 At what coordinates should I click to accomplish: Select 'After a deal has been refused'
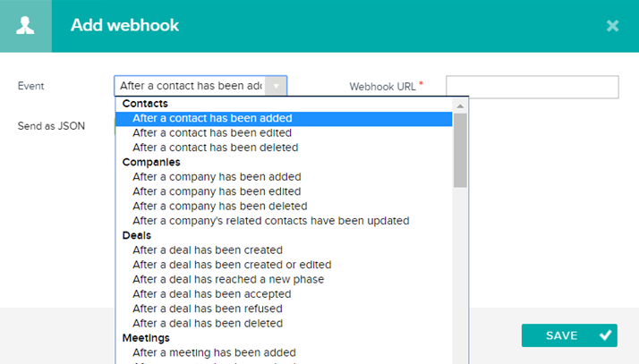[208, 309]
